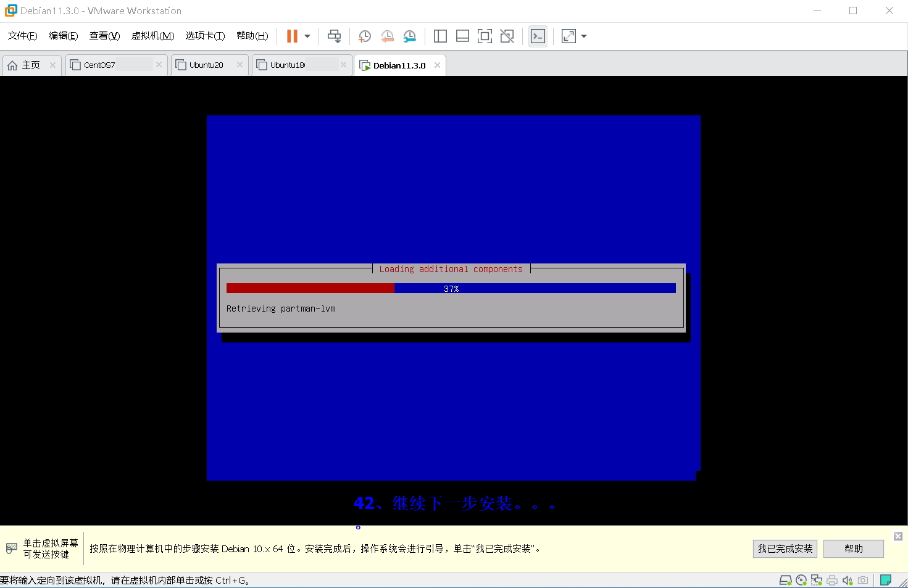Dismiss the yellow installation hint bar
This screenshot has height=588, width=908.
(898, 536)
